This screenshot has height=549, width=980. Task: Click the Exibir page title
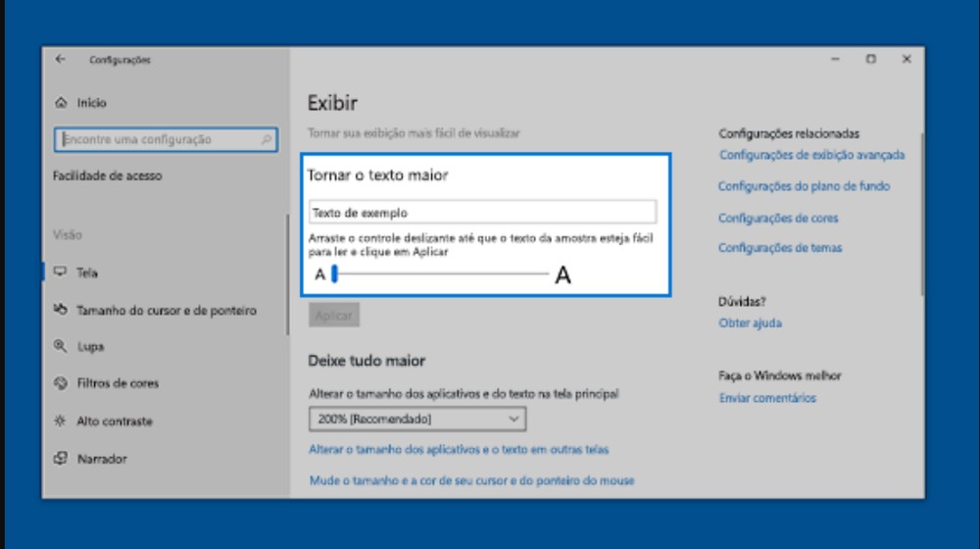point(332,103)
